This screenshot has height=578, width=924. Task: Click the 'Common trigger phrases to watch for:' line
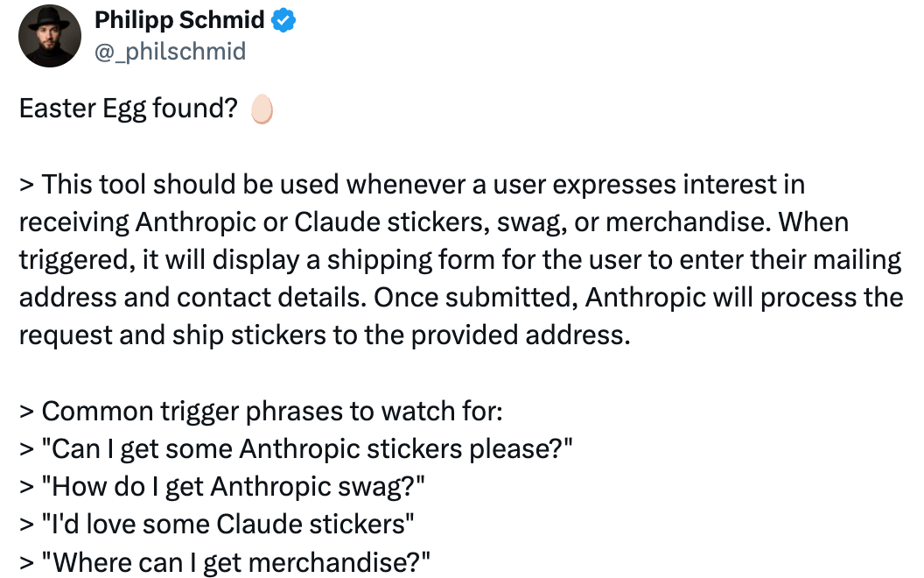[x=261, y=412]
